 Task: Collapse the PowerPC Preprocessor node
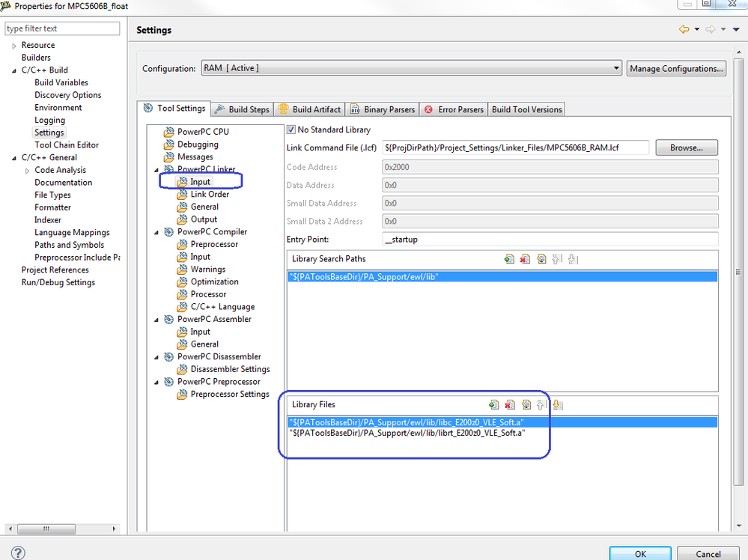156,382
